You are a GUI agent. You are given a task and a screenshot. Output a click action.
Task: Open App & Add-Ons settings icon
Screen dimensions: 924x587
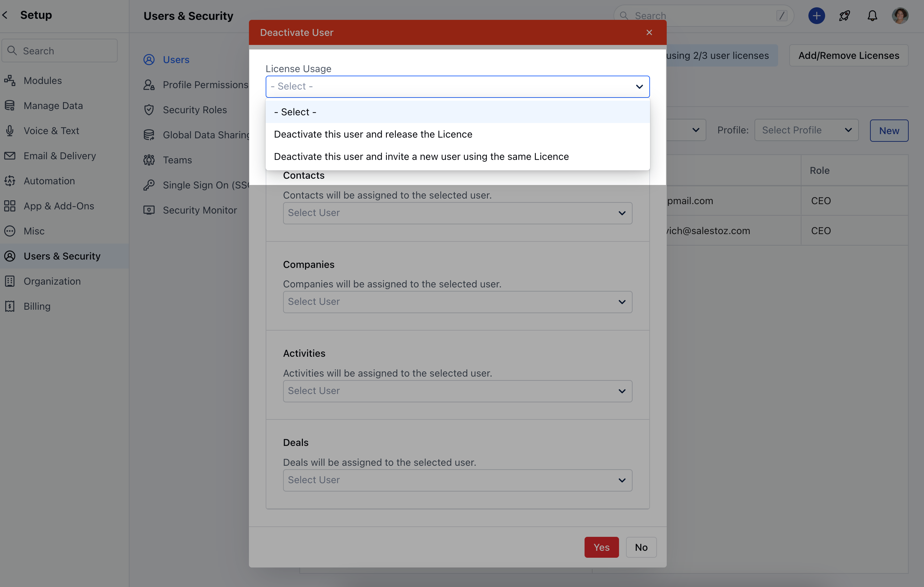[x=10, y=206]
